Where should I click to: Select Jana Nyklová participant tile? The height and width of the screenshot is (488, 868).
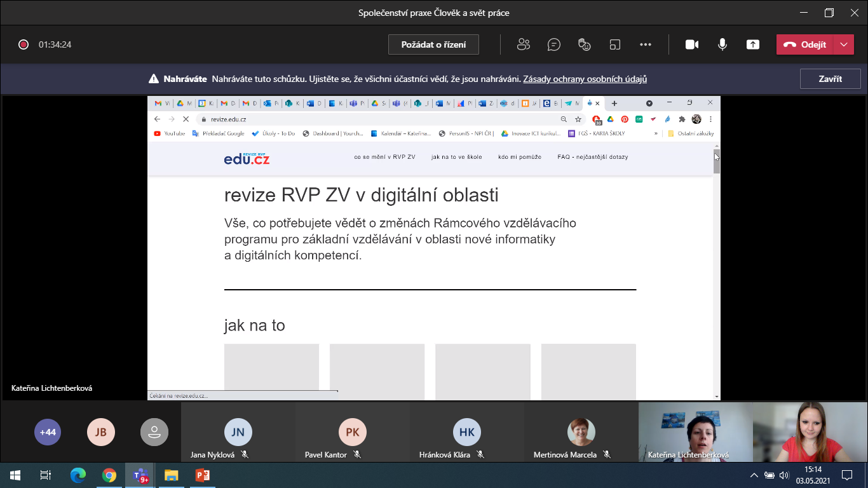[x=238, y=433]
